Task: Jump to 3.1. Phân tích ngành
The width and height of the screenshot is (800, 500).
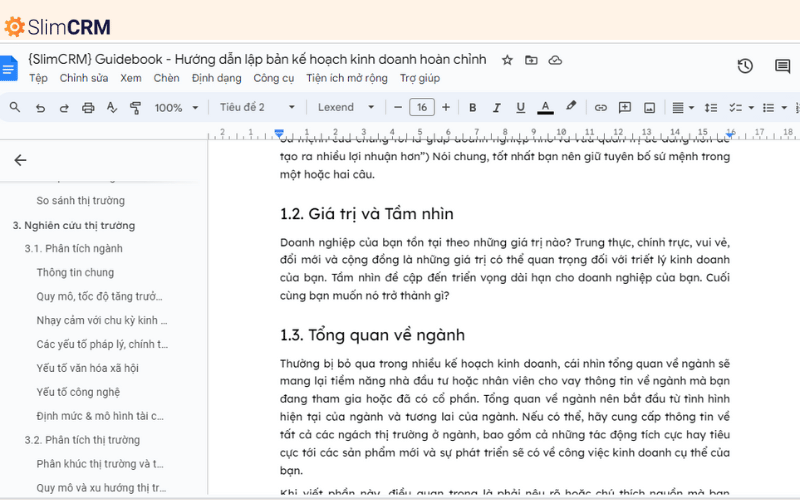Action: pyautogui.click(x=73, y=248)
